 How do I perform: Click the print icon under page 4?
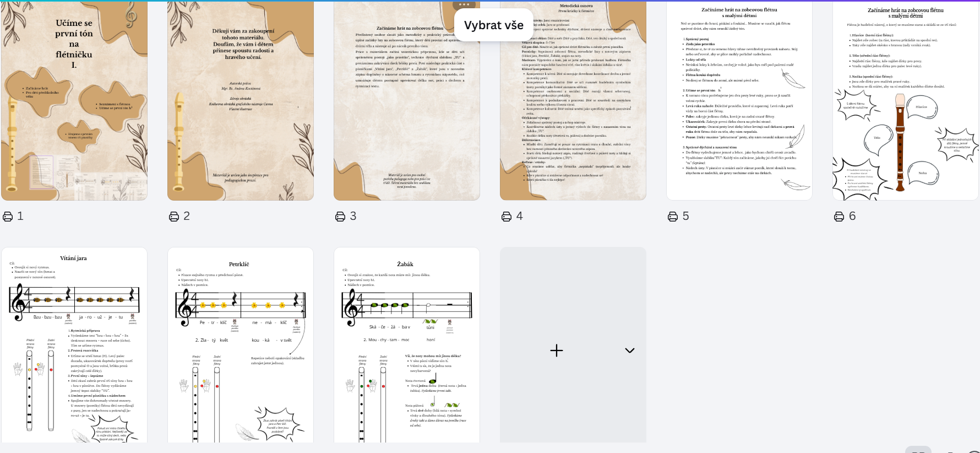pos(507,217)
